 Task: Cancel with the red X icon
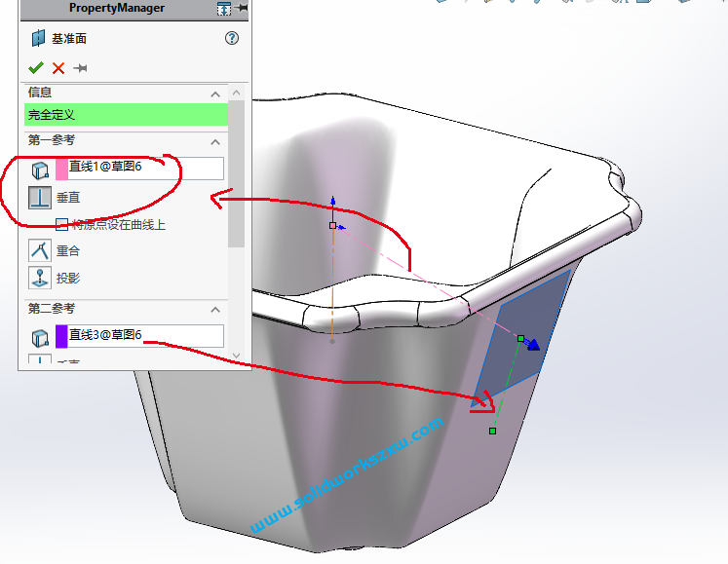(x=58, y=67)
